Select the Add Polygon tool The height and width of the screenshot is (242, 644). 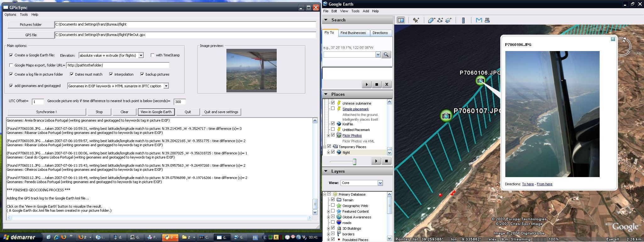[x=431, y=20]
